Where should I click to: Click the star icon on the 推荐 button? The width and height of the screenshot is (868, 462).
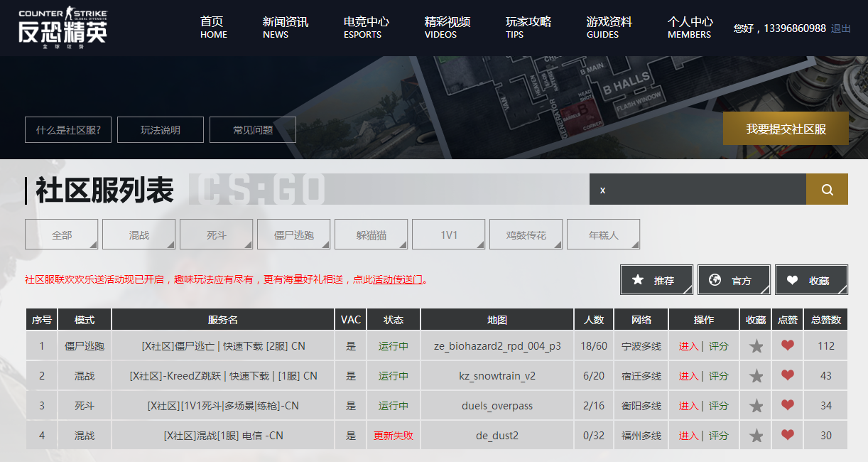pyautogui.click(x=638, y=279)
